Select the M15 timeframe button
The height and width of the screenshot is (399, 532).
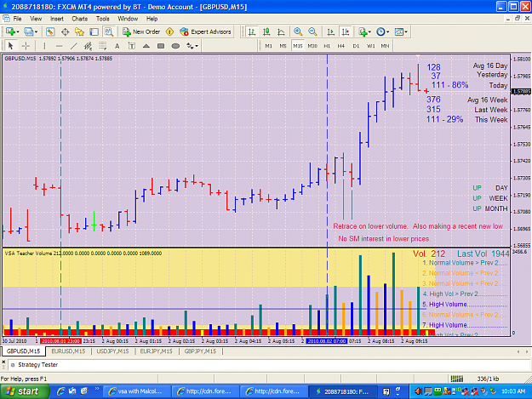(298, 46)
